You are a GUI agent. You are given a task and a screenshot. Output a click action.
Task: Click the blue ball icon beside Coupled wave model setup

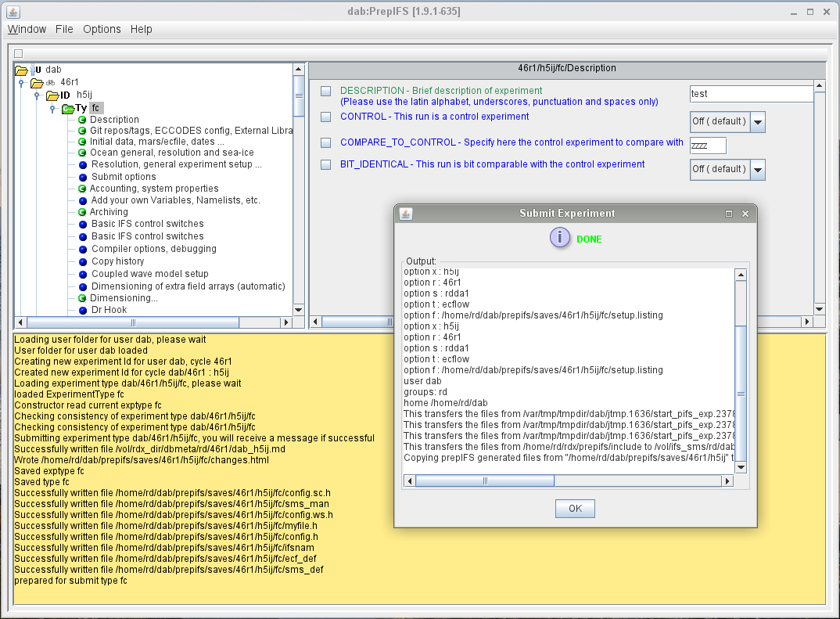click(x=82, y=275)
